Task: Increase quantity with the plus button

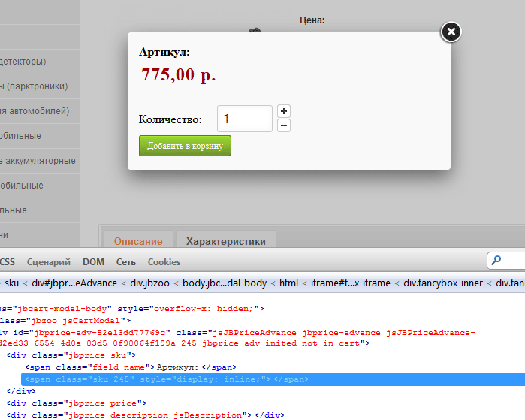Action: [x=284, y=111]
